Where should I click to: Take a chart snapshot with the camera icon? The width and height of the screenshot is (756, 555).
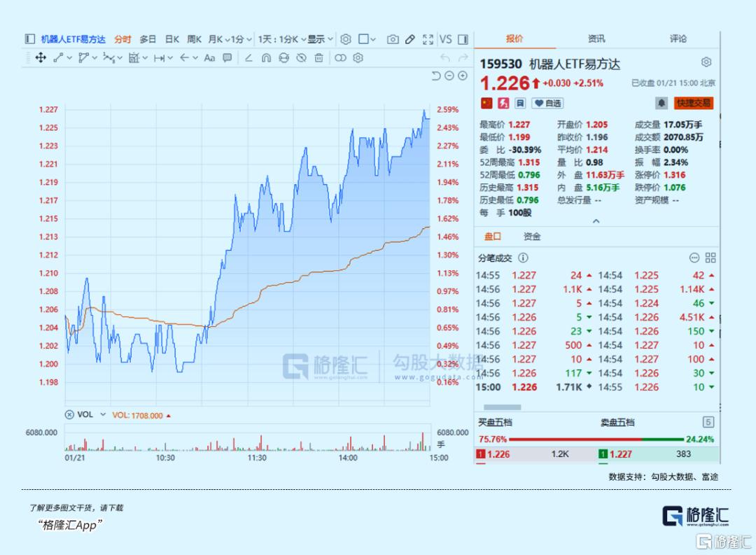tap(393, 39)
